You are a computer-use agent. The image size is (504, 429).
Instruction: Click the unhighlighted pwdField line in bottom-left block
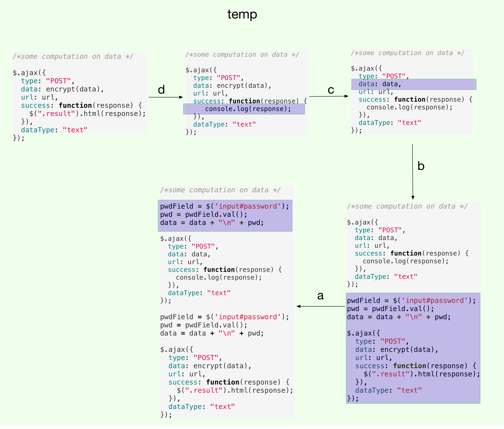point(224,317)
